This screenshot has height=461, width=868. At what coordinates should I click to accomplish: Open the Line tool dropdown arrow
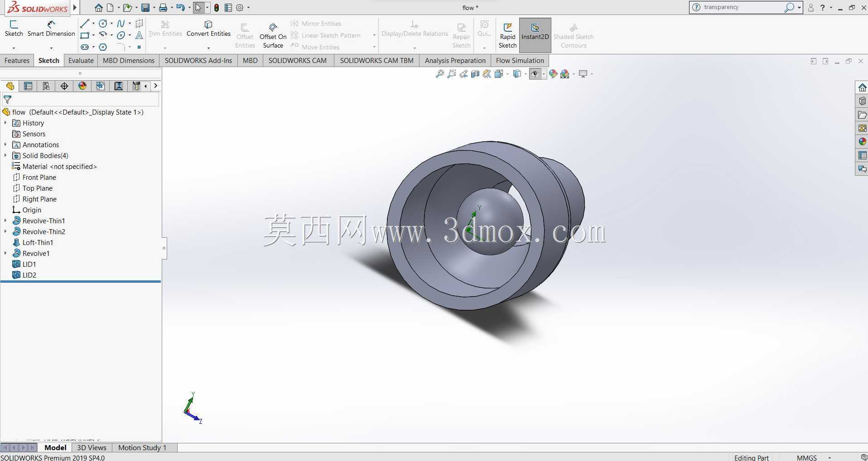point(93,24)
